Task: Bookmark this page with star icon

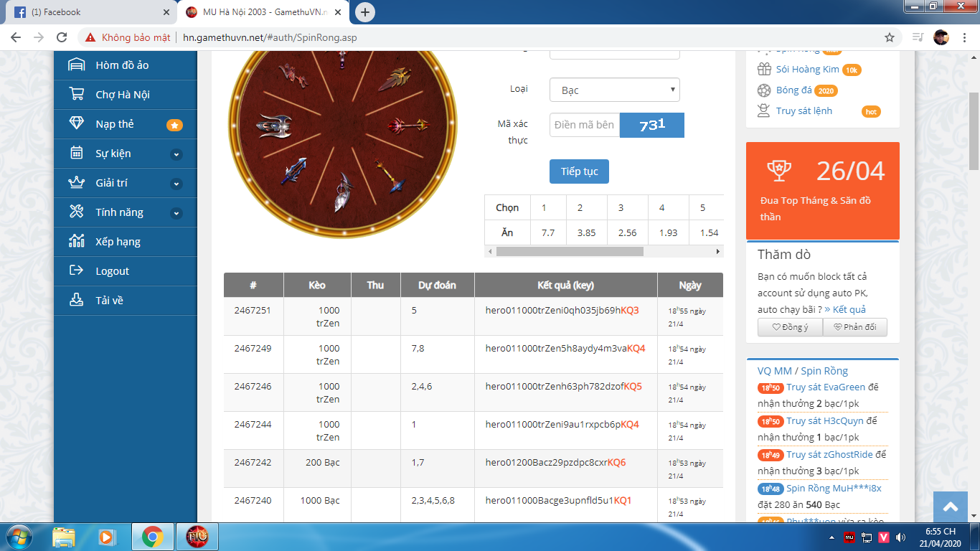Action: tap(890, 37)
